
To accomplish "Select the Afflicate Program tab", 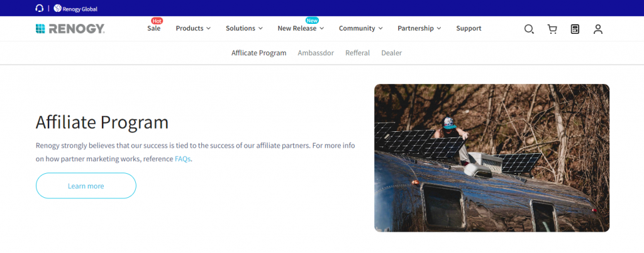I will pos(258,53).
